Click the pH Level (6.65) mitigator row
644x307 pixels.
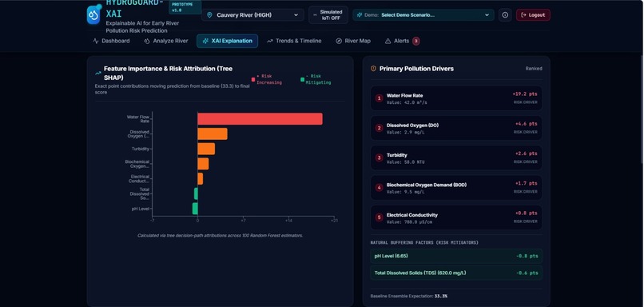pyautogui.click(x=456, y=256)
